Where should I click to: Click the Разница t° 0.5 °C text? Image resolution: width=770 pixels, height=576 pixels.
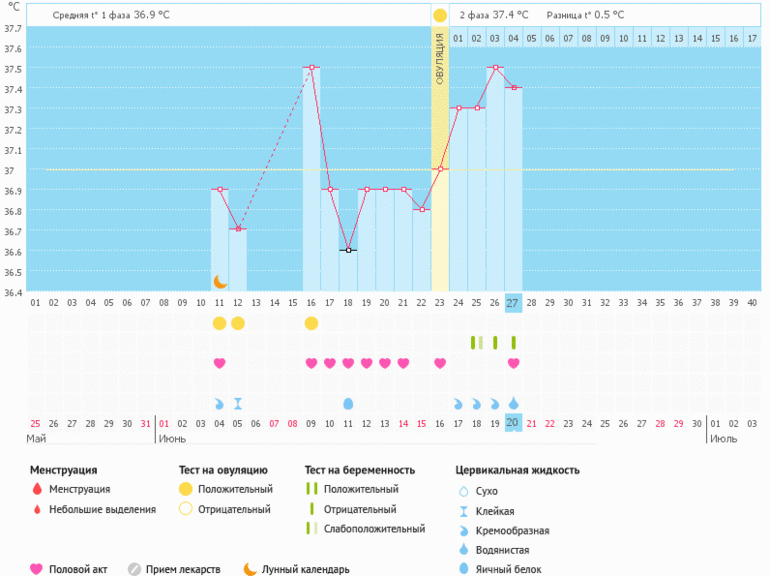pyautogui.click(x=585, y=15)
